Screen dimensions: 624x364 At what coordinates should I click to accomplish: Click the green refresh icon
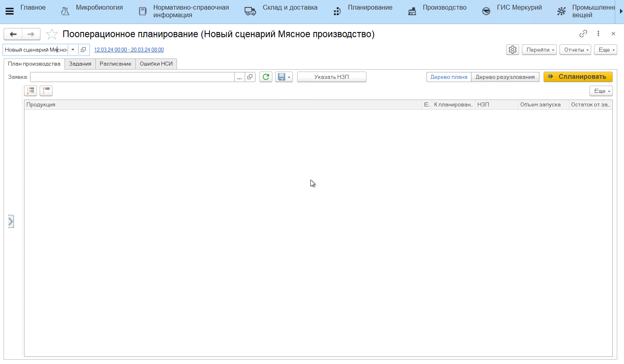[266, 77]
